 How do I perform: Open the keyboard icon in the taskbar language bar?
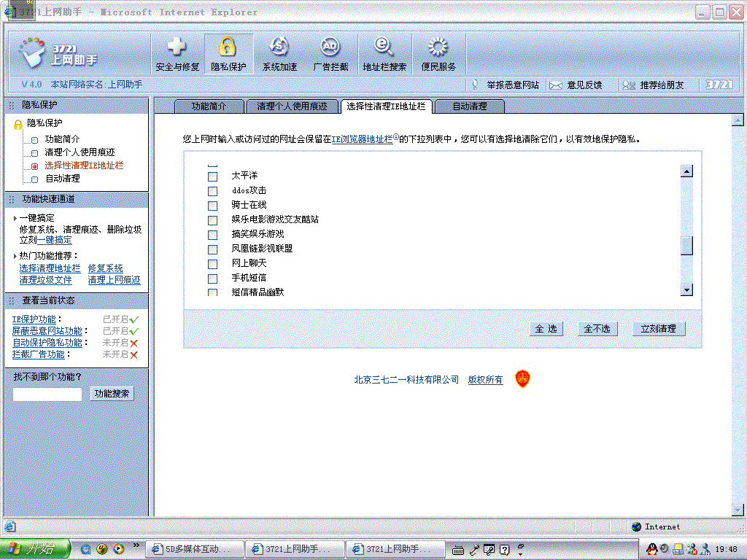pyautogui.click(x=458, y=550)
